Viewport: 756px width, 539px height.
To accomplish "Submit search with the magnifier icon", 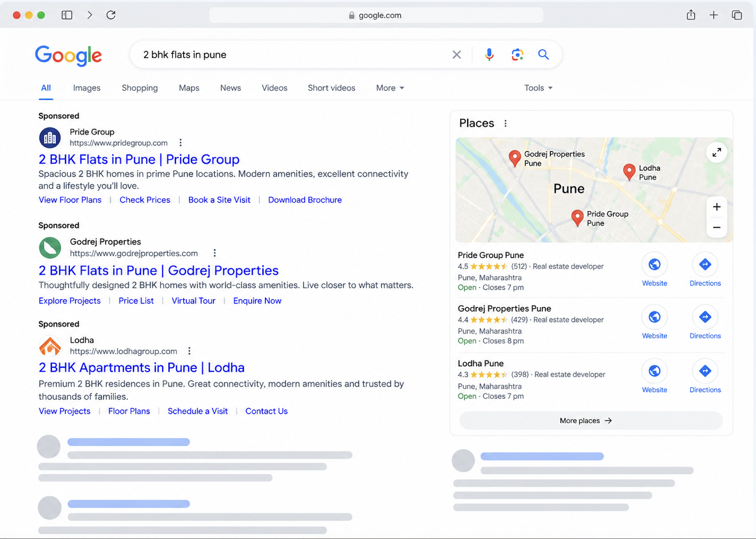I will 543,54.
